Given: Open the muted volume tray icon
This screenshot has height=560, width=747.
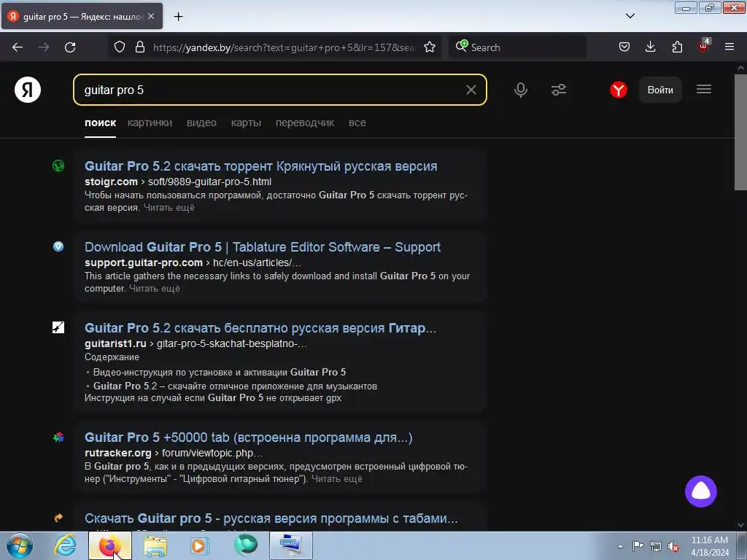Looking at the screenshot, I should click(673, 546).
